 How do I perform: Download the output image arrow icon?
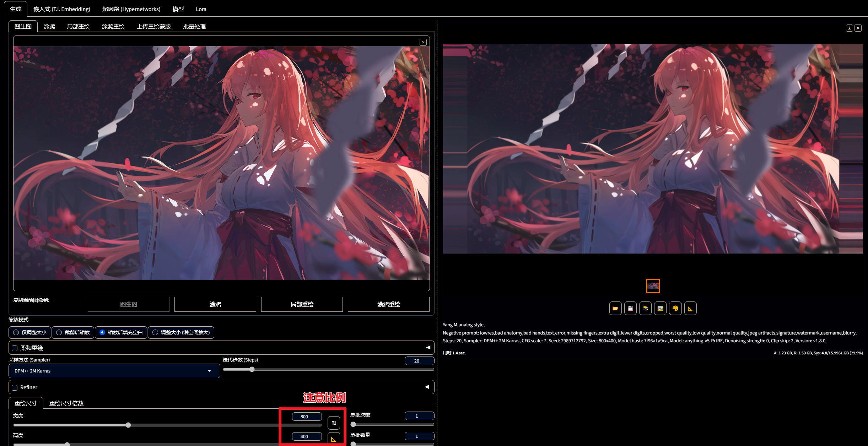(849, 28)
